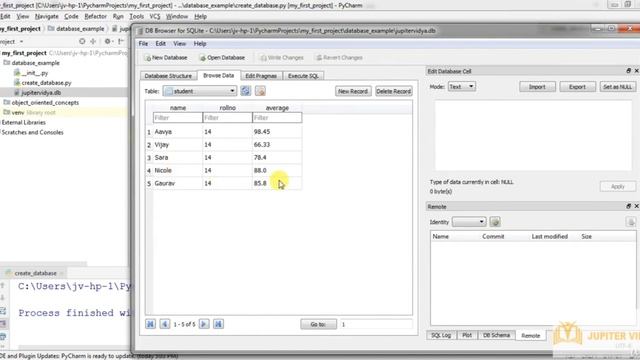Image resolution: width=640 pixels, height=360 pixels.
Task: Close the Remote panel
Action: pos(636,206)
